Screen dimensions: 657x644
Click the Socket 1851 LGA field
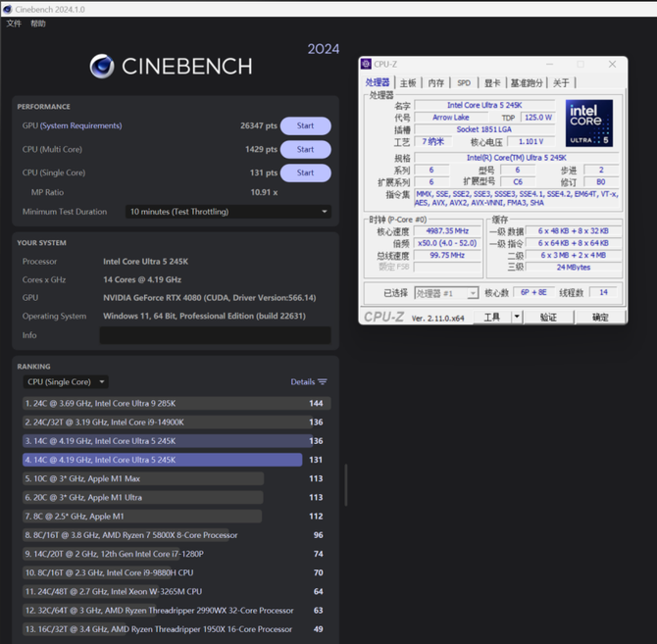coord(484,129)
